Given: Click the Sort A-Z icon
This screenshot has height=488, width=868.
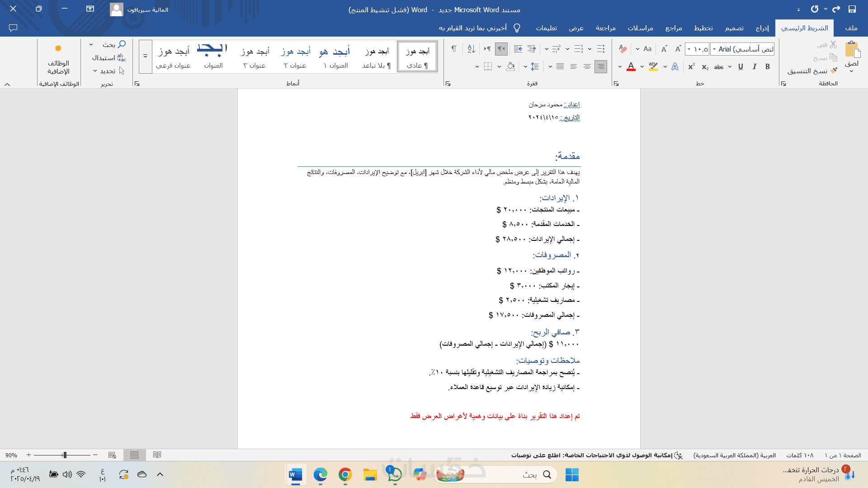Looking at the screenshot, I should coord(471,49).
